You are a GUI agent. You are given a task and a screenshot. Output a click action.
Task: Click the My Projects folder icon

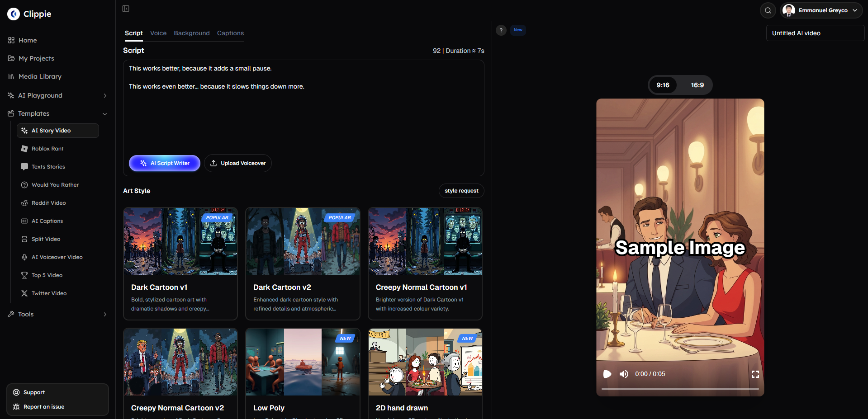(11, 58)
